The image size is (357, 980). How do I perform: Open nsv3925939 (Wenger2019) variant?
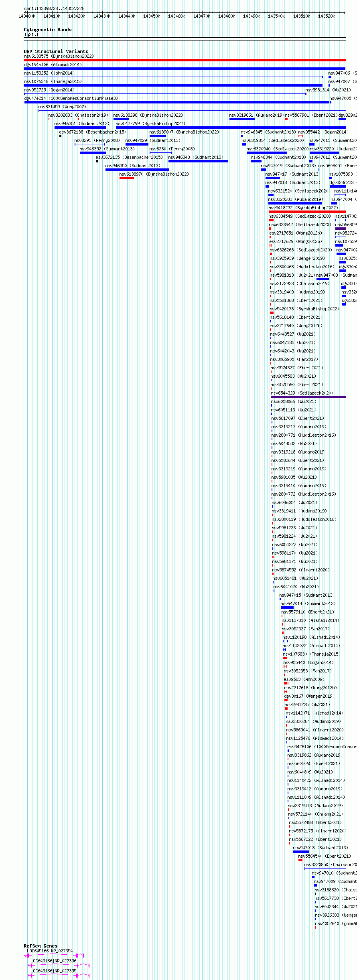[x=297, y=258]
